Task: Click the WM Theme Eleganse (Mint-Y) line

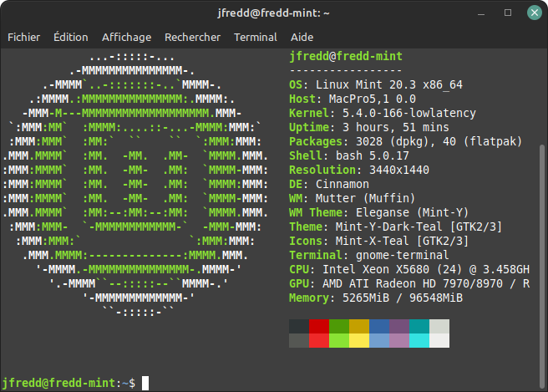Action: 379,212
